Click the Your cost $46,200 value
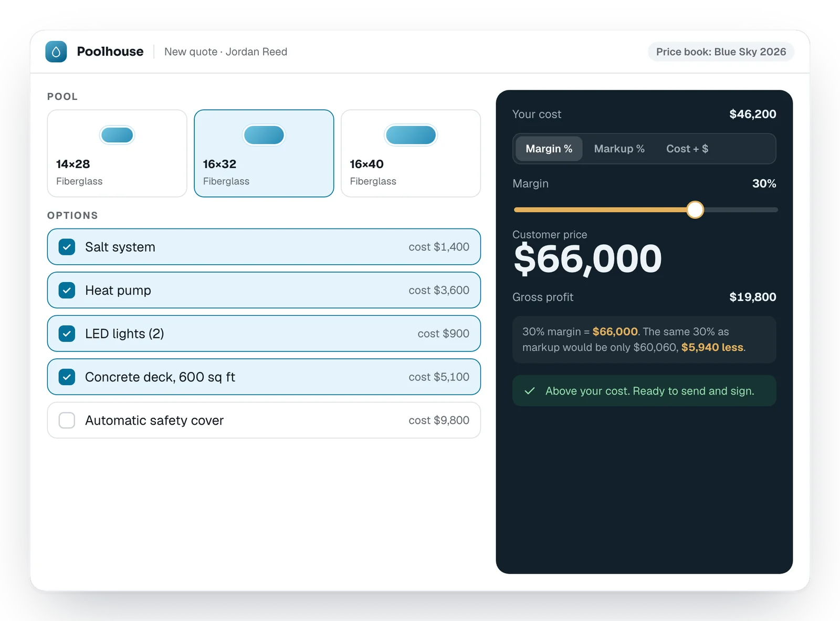 click(753, 114)
